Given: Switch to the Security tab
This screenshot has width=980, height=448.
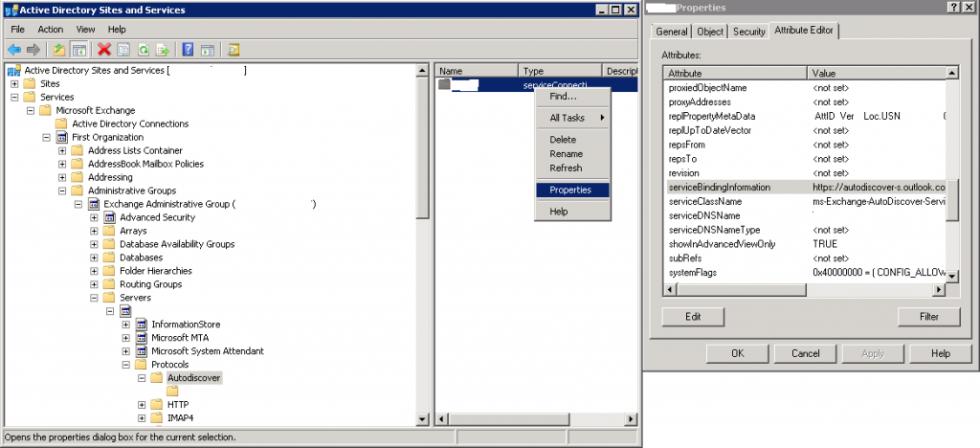Looking at the screenshot, I should click(x=748, y=32).
